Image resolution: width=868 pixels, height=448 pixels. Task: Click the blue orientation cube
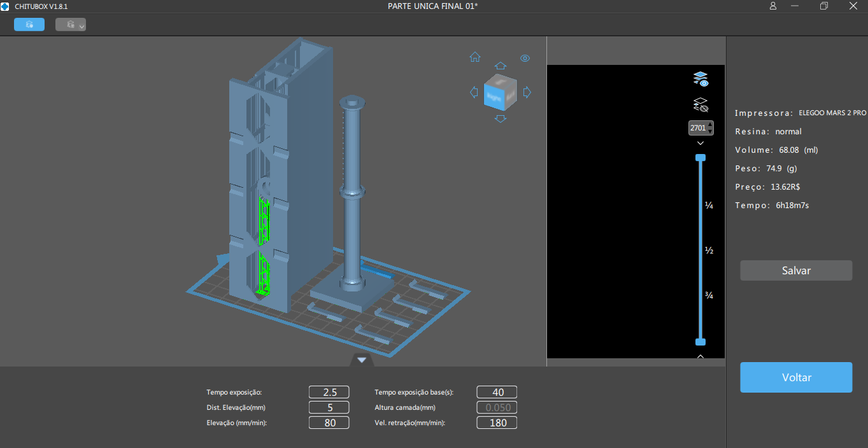[500, 93]
